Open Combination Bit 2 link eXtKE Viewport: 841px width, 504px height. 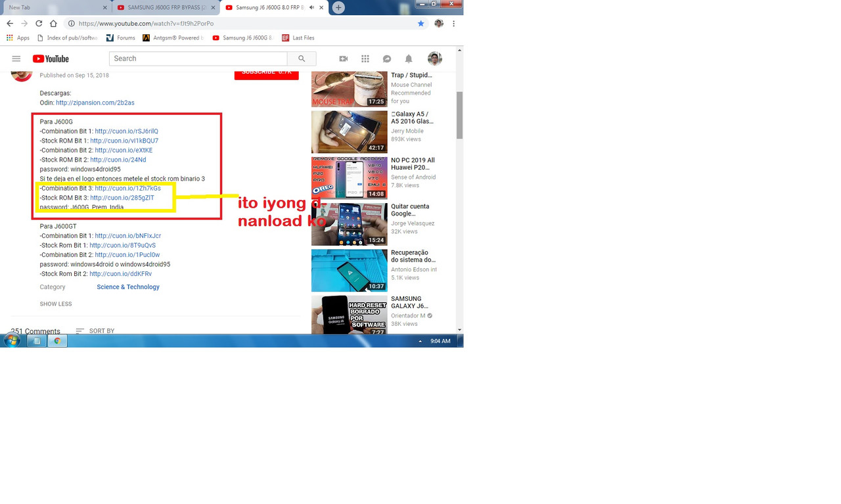pyautogui.click(x=124, y=150)
